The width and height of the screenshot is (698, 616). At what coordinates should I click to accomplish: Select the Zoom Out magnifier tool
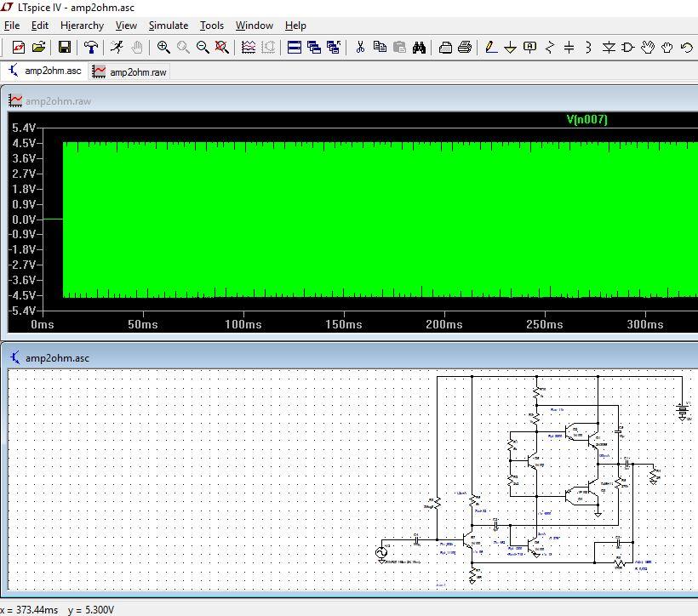click(203, 47)
